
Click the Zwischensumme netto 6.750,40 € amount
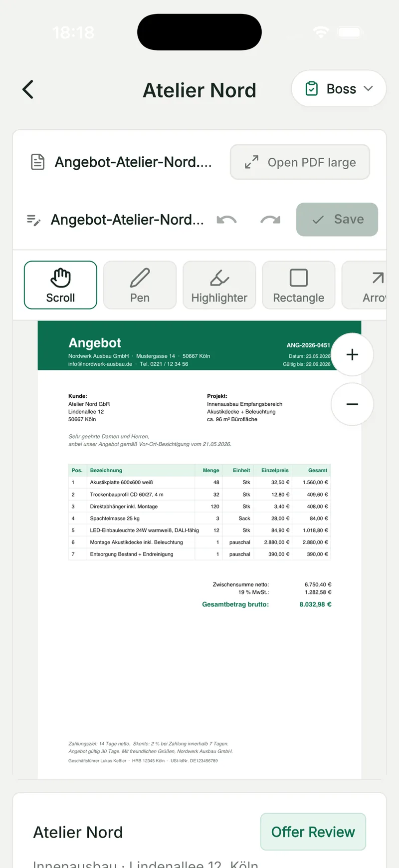point(318,584)
